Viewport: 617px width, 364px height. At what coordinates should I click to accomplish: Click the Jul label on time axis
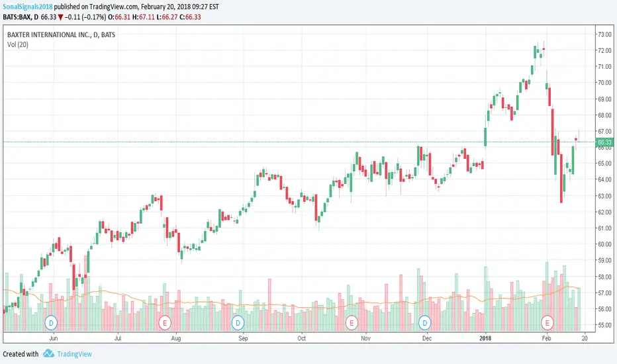[117, 338]
